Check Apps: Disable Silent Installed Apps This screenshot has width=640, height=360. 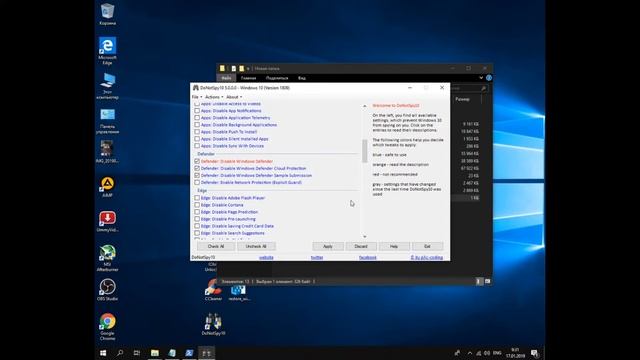197,139
